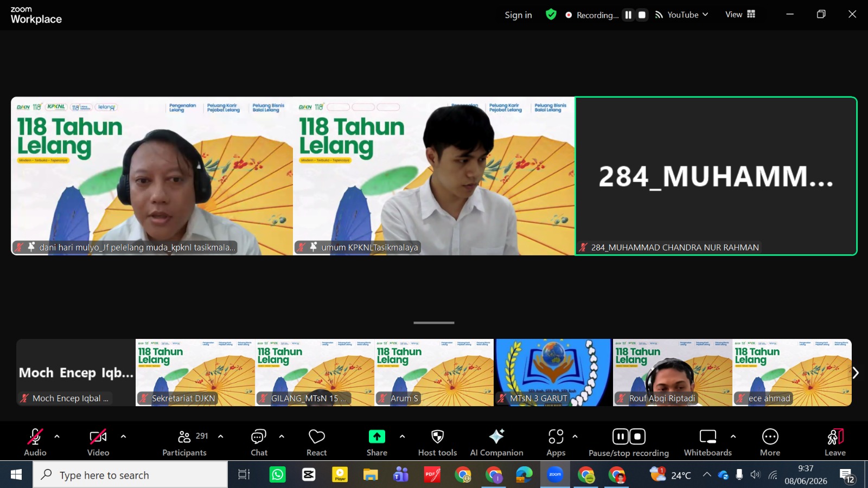Open the volume control in system tray
The height and width of the screenshot is (488, 868).
(755, 475)
